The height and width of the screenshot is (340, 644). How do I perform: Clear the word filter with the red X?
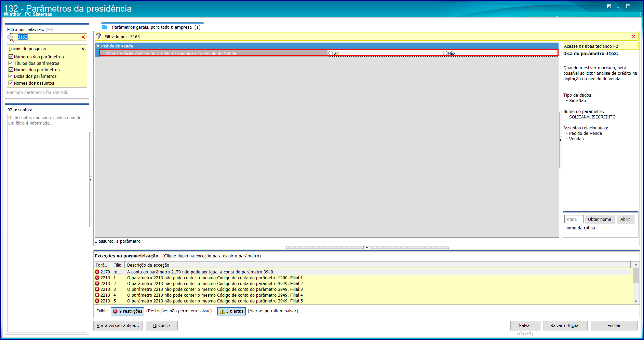pyautogui.click(x=83, y=37)
